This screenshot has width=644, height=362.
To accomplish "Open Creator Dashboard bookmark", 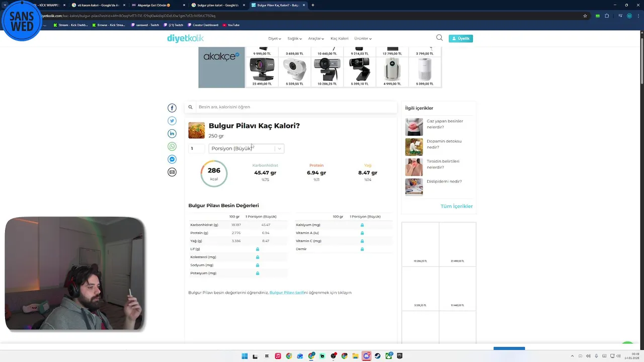I will coord(203,25).
